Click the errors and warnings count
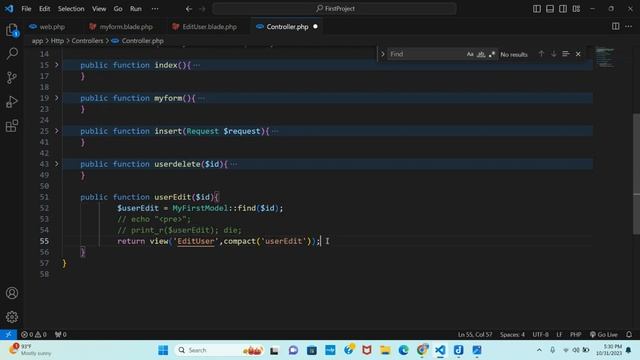The image size is (640, 360). [34, 334]
